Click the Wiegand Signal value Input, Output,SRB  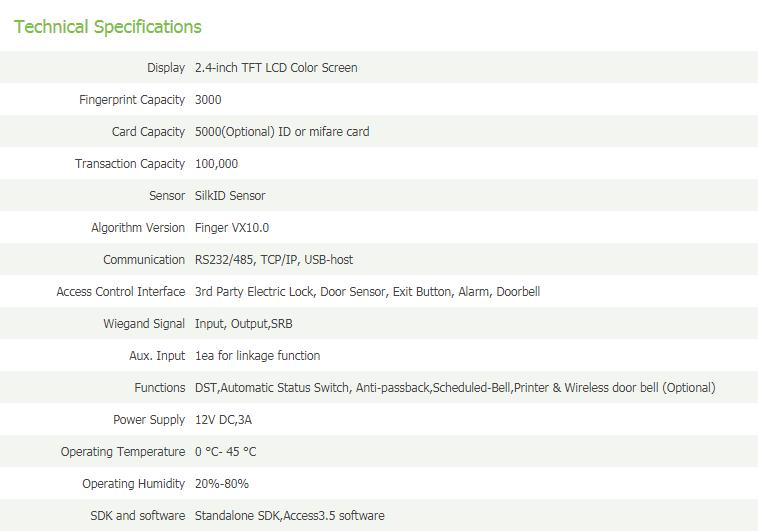pos(244,324)
